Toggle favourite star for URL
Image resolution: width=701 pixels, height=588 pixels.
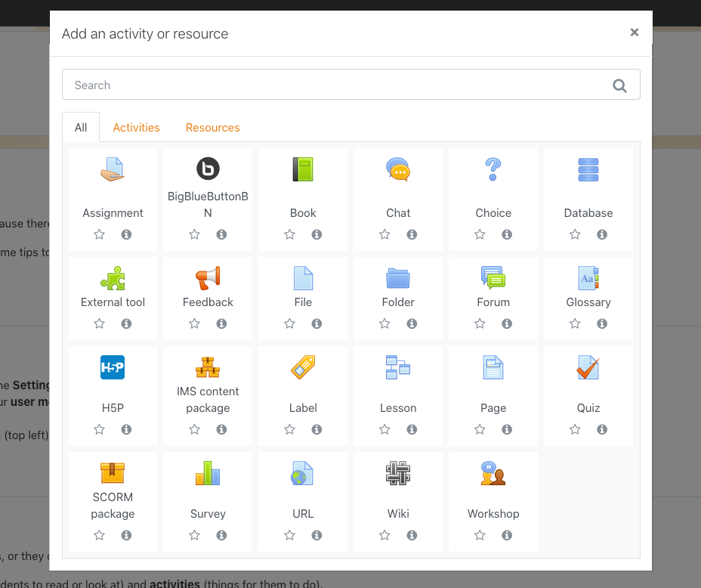290,534
